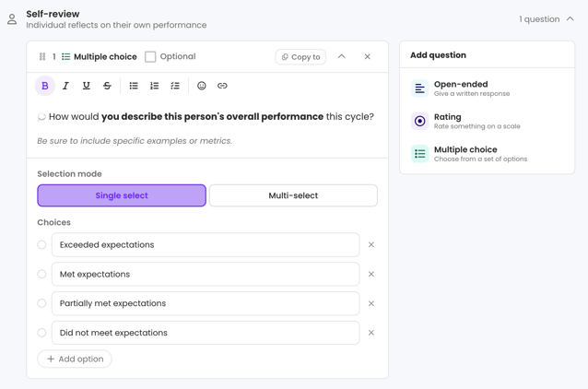Insert a link via the link icon

[222, 86]
